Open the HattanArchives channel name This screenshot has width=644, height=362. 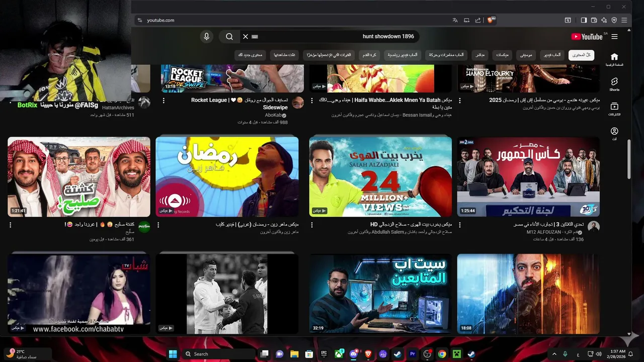point(118,108)
